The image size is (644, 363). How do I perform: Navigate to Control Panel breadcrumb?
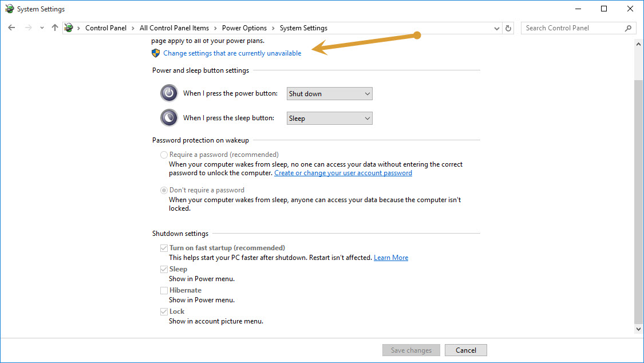(105, 28)
